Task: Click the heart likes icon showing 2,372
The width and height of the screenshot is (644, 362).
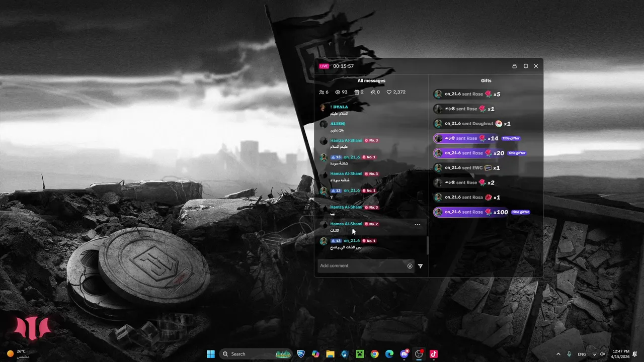Action: tap(389, 92)
